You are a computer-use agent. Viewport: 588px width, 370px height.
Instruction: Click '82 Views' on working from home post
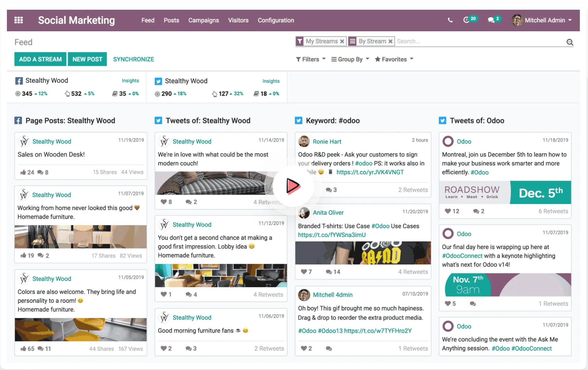pos(131,256)
